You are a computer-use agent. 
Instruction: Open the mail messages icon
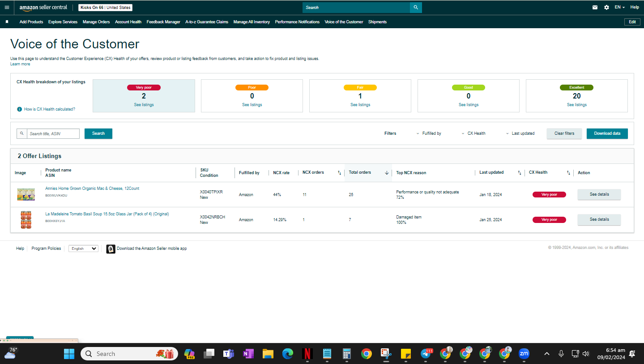click(595, 7)
